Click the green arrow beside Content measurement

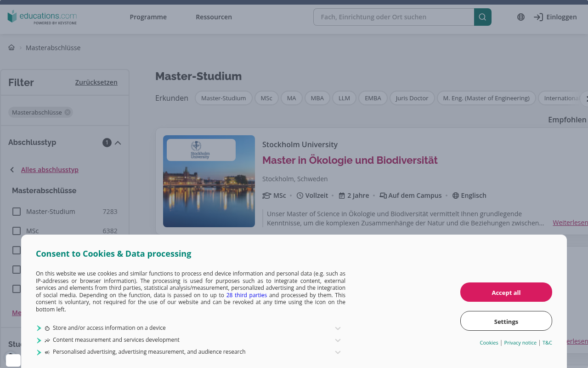(39, 340)
